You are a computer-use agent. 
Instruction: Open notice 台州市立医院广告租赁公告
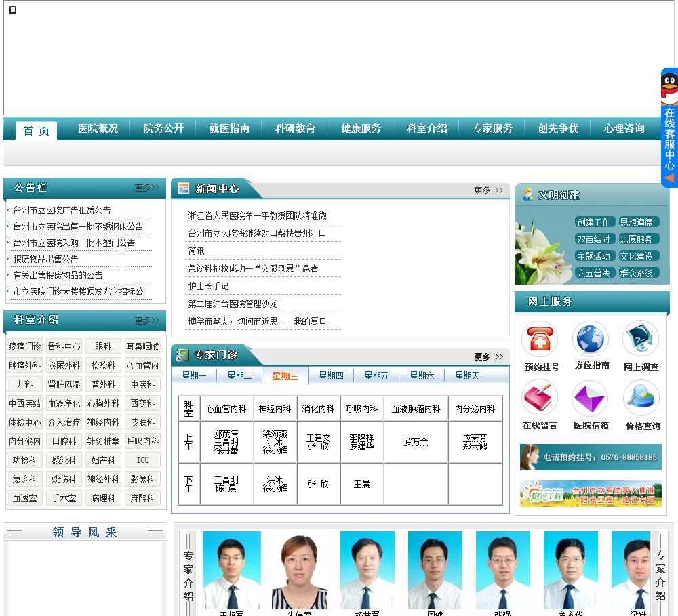click(62, 210)
